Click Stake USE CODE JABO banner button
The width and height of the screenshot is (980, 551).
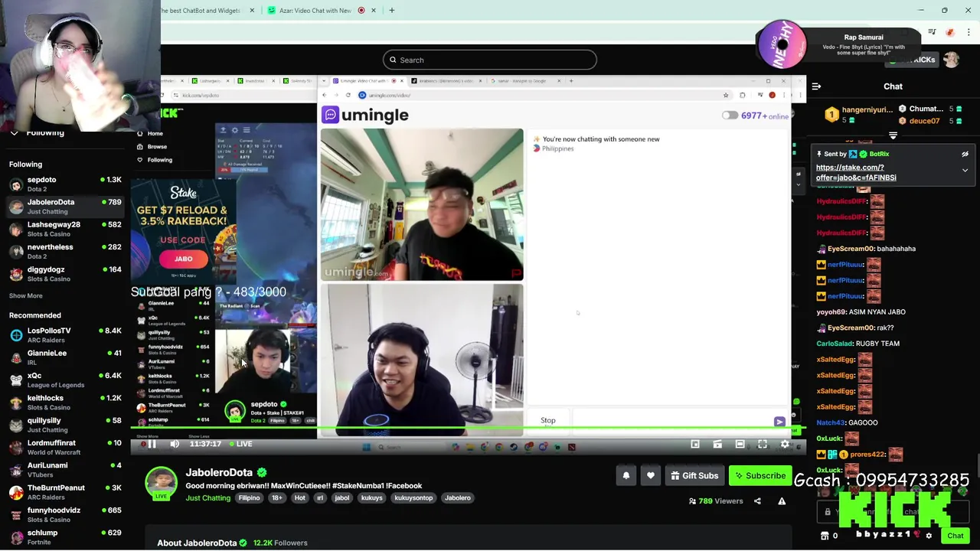(184, 259)
